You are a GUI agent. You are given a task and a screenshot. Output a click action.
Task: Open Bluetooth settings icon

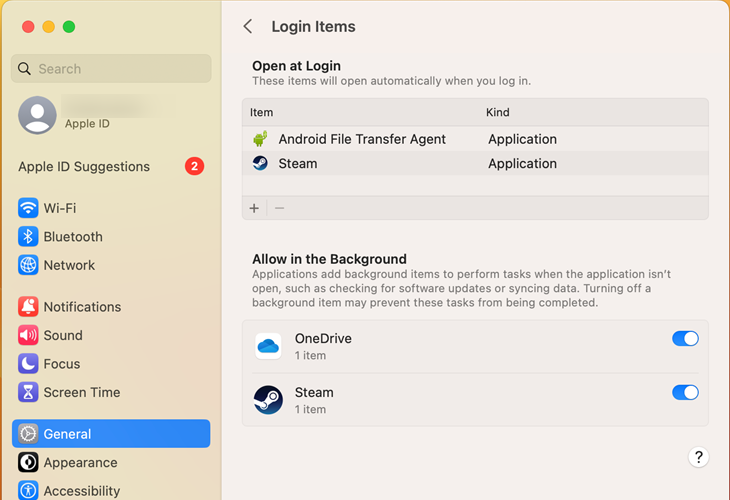click(28, 237)
